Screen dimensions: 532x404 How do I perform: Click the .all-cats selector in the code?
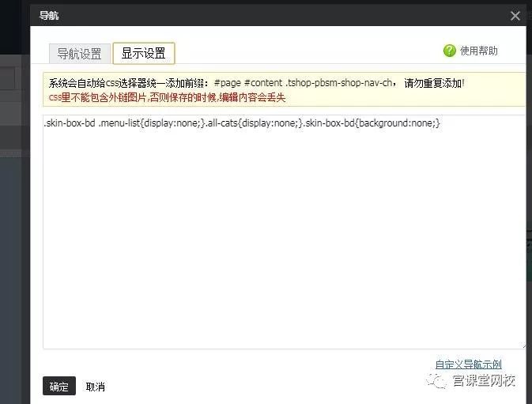coord(221,123)
